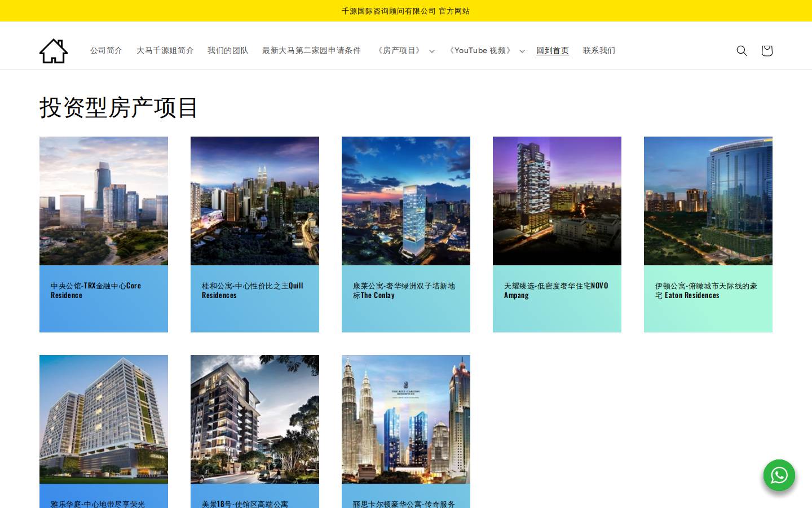Open 最新大马第二家园申请条件 menu item
812x508 pixels.
point(311,51)
